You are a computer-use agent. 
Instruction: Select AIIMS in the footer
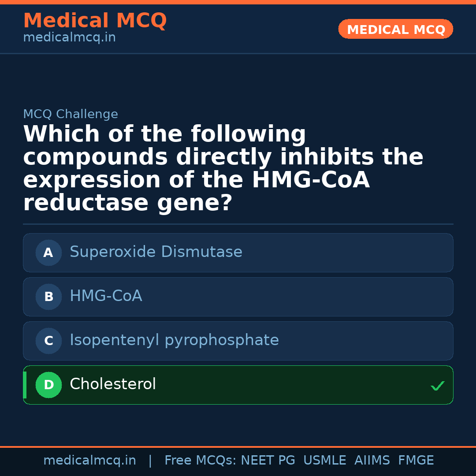coord(372,461)
